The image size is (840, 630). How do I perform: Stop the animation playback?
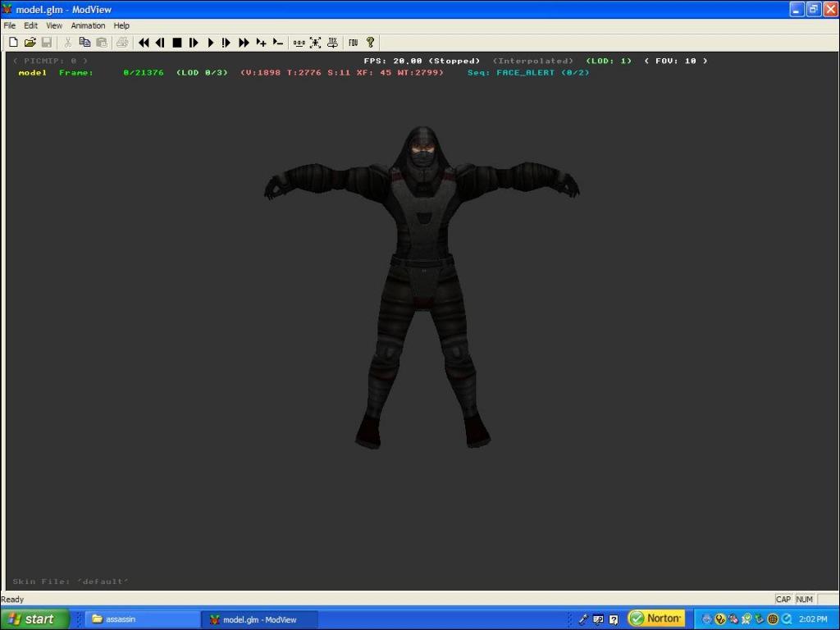tap(177, 43)
